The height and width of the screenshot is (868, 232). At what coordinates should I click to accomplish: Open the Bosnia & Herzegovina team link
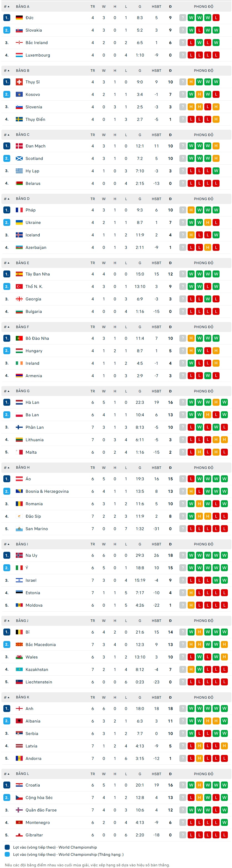tap(47, 491)
